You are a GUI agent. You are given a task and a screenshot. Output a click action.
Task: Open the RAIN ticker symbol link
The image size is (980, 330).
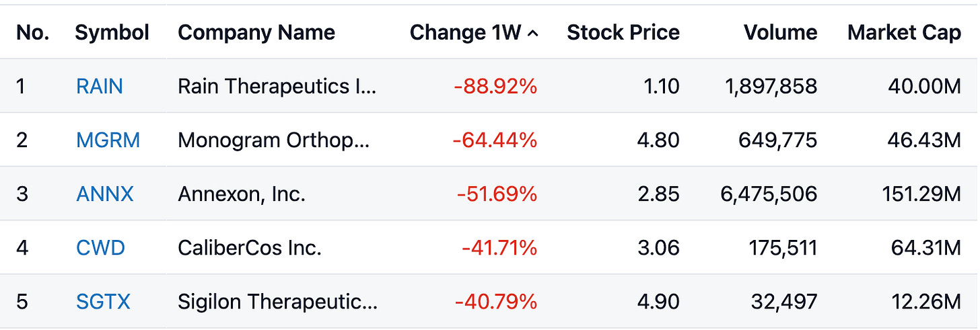pos(100,86)
